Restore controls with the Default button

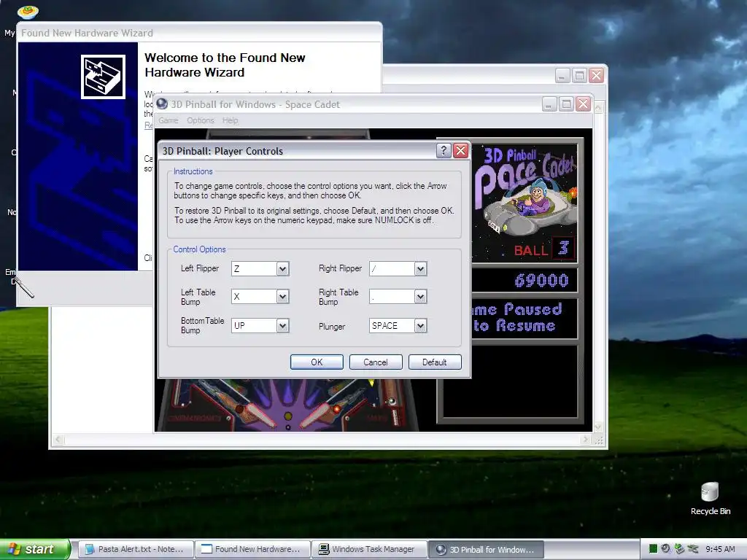435,362
